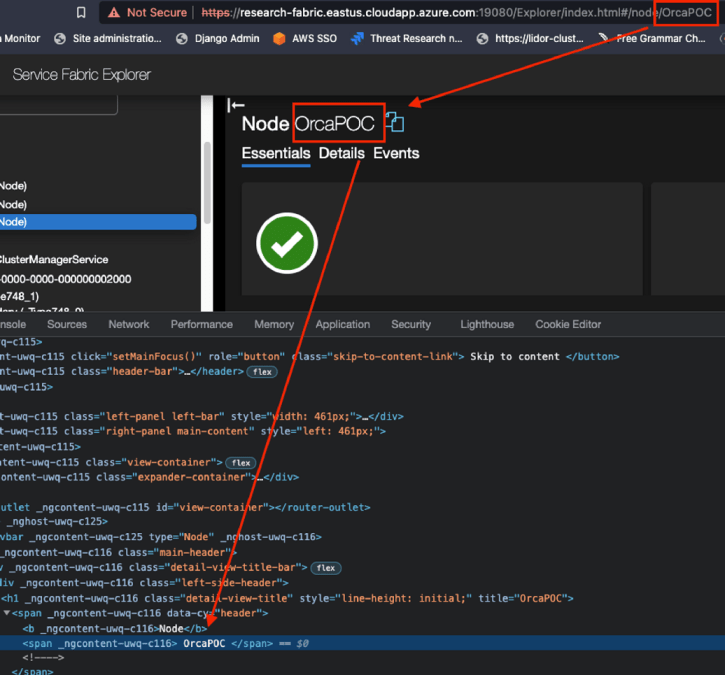This screenshot has height=675, width=725.
Task: Copy node name with clipboard icon
Action: 395,122
